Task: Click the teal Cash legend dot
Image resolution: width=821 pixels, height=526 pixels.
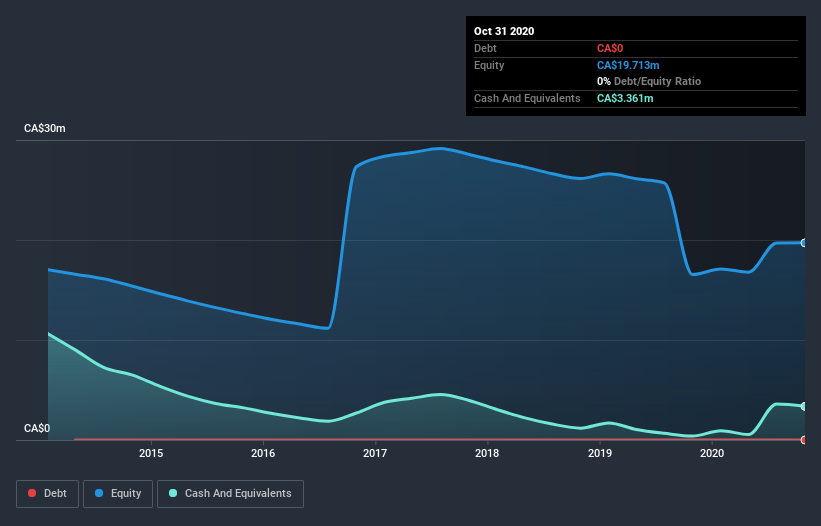Action: tap(173, 493)
